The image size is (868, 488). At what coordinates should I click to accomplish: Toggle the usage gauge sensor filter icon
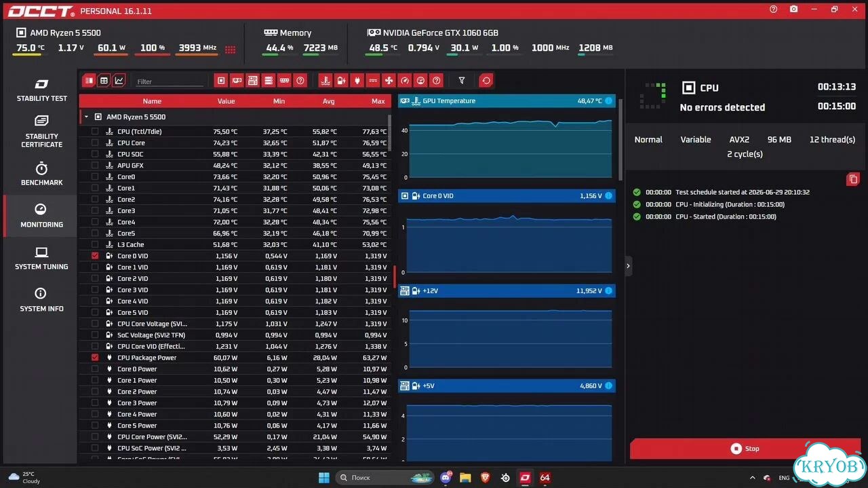(420, 81)
